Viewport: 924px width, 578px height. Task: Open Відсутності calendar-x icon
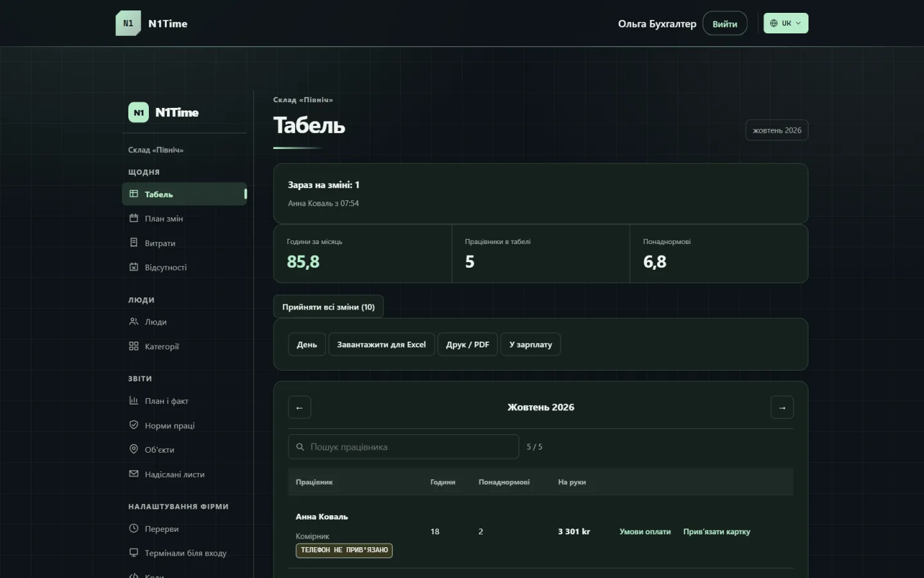coord(133,267)
